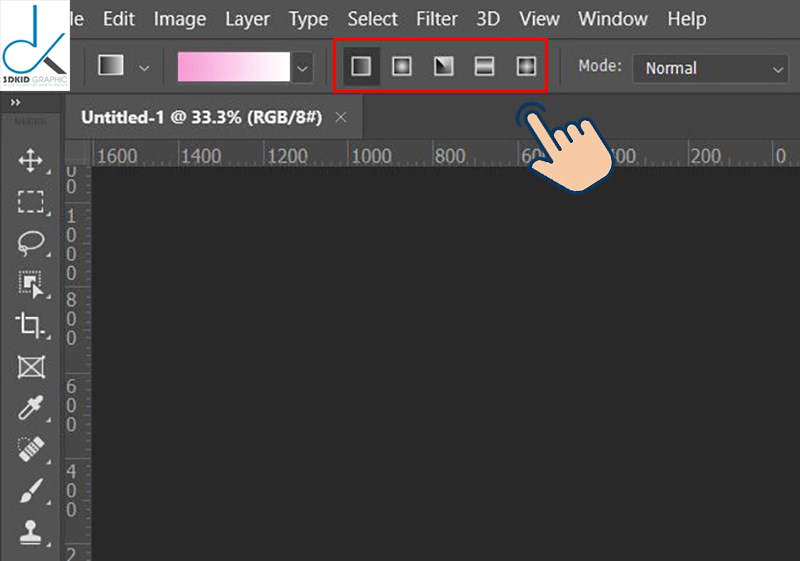The height and width of the screenshot is (561, 800).
Task: Open the Gradient tool preset picker arrow
Action: [x=144, y=68]
